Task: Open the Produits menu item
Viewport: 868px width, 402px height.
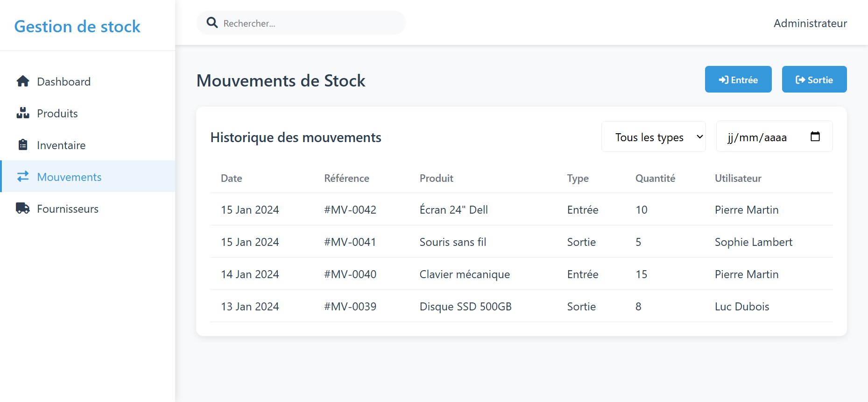Action: click(57, 114)
